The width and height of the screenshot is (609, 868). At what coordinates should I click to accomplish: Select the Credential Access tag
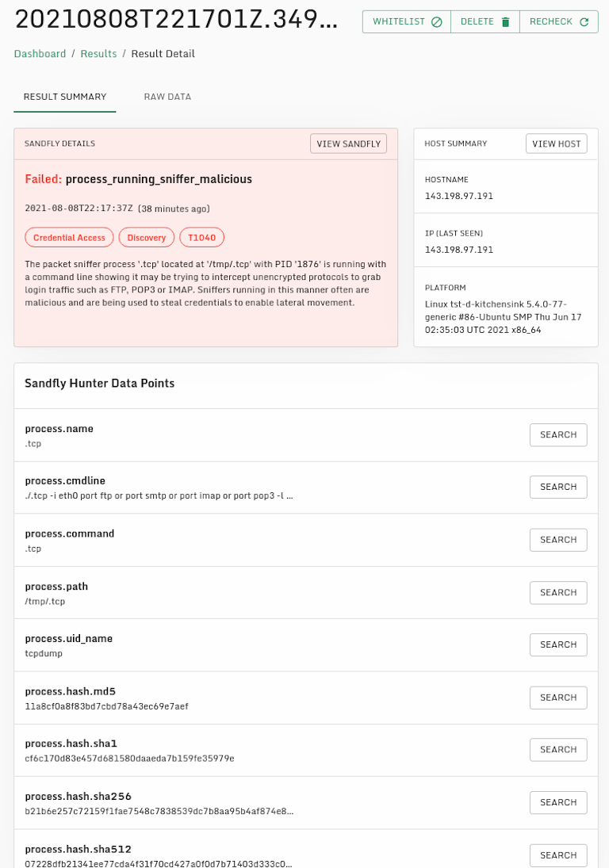coord(69,238)
